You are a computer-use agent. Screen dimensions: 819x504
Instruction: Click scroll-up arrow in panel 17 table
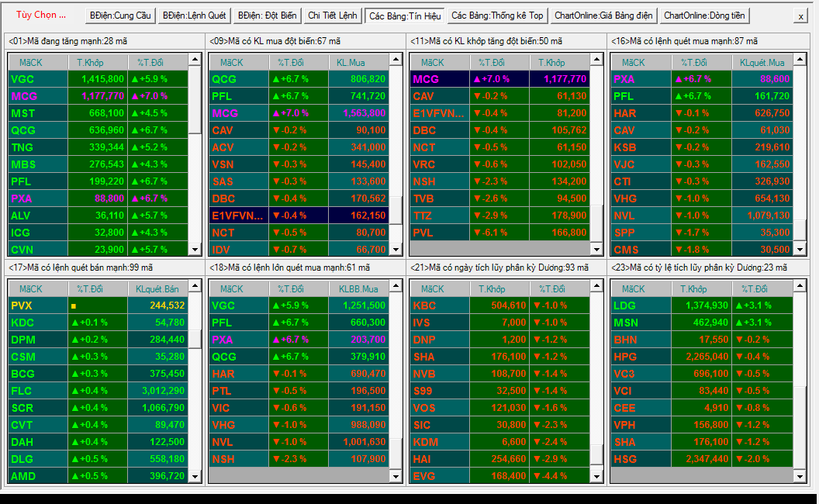click(x=195, y=285)
